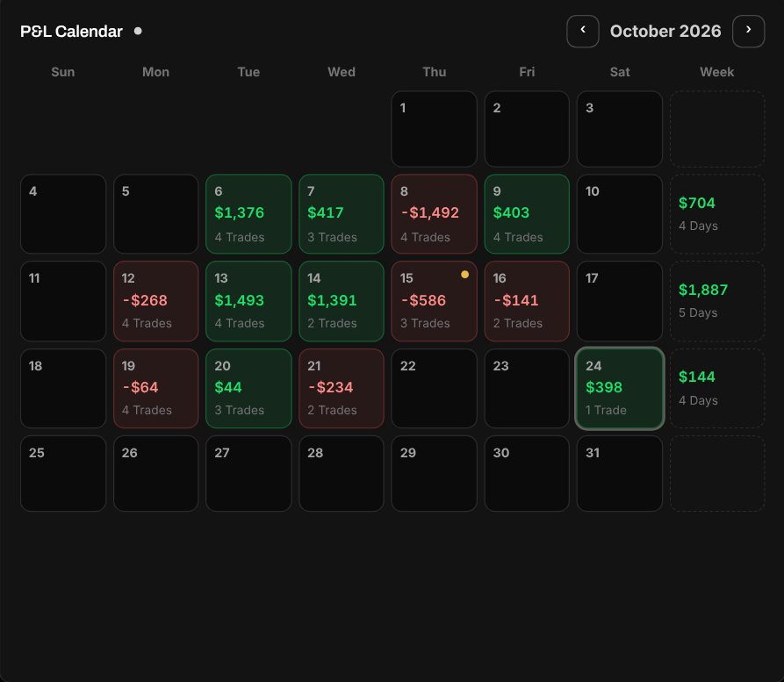784x682 pixels.
Task: Click the October 2026 month label
Action: click(x=665, y=31)
